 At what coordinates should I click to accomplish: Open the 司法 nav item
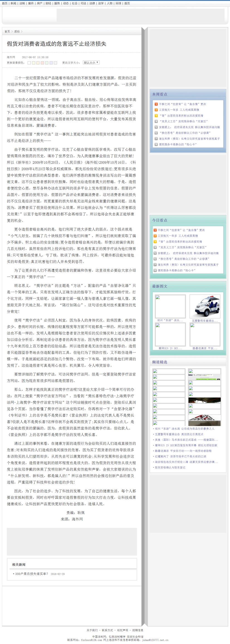point(83,3)
